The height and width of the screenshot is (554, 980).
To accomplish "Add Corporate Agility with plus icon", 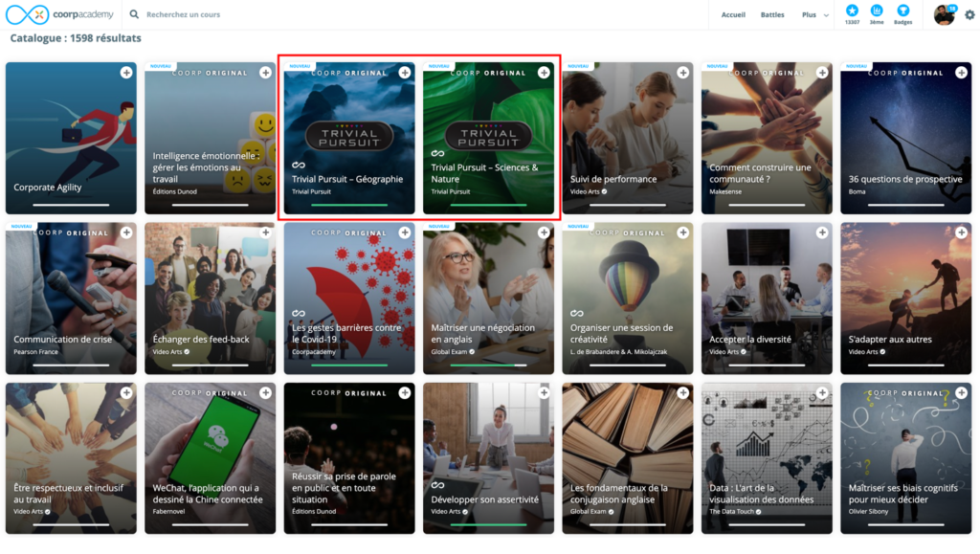I will (126, 73).
